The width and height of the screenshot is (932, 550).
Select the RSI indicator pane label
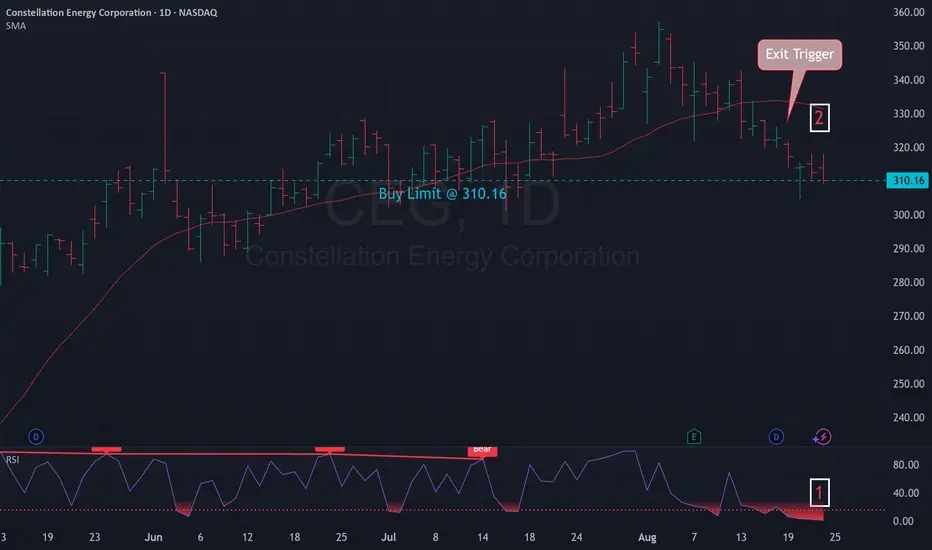pyautogui.click(x=12, y=460)
